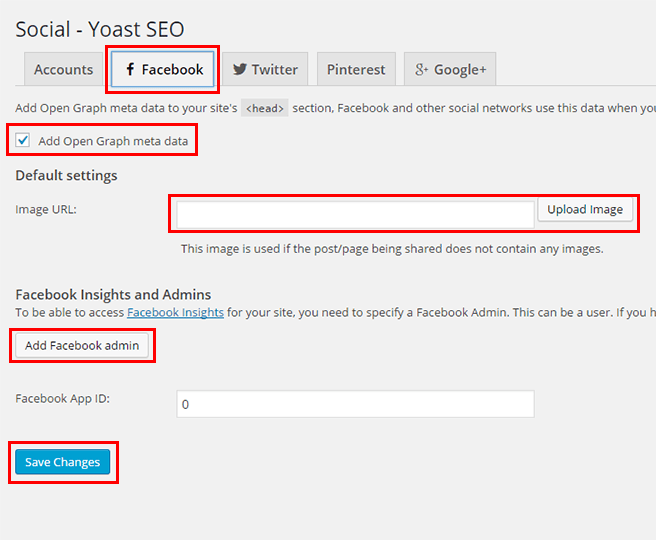Click the 'Social - Yoast SEO' heading
Image resolution: width=656 pixels, height=540 pixels.
(x=100, y=29)
